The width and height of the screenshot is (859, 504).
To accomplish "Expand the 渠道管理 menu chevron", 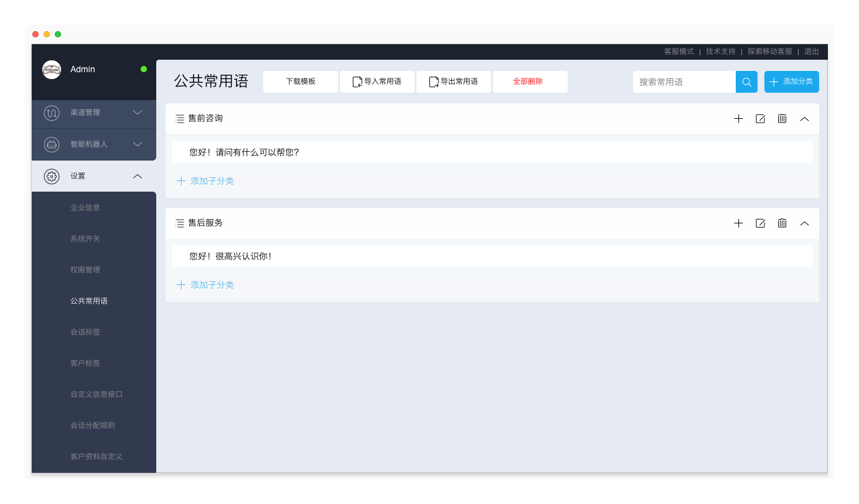I will click(138, 113).
